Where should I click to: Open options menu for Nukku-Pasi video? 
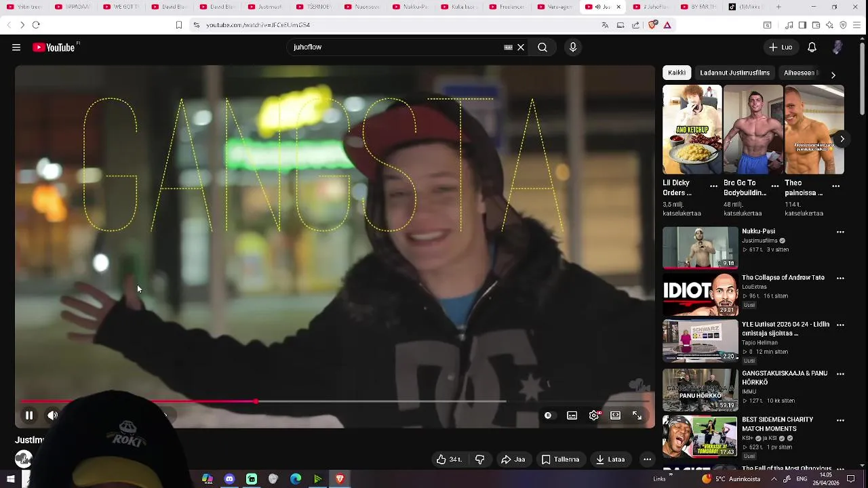coord(840,232)
